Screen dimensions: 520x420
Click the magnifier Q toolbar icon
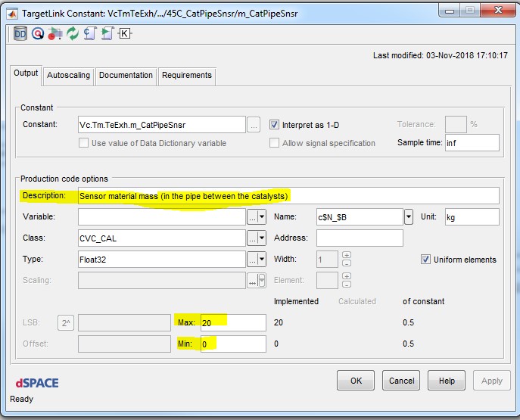[x=37, y=33]
